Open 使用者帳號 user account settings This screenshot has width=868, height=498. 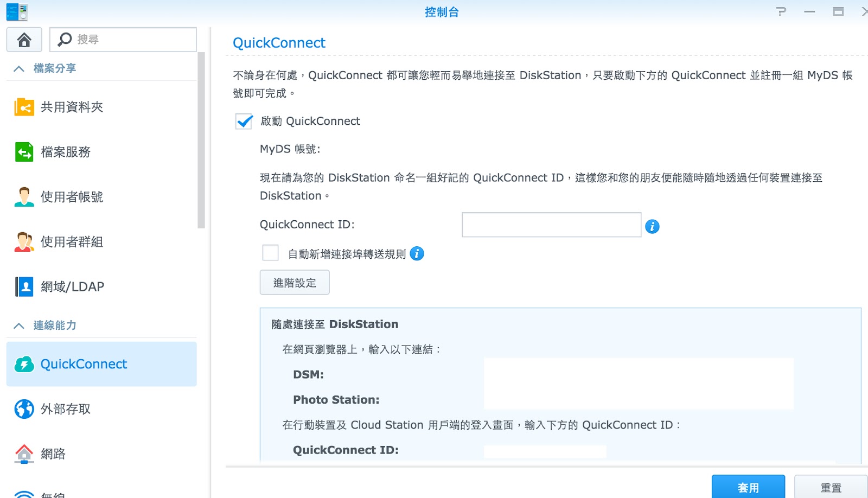(72, 197)
